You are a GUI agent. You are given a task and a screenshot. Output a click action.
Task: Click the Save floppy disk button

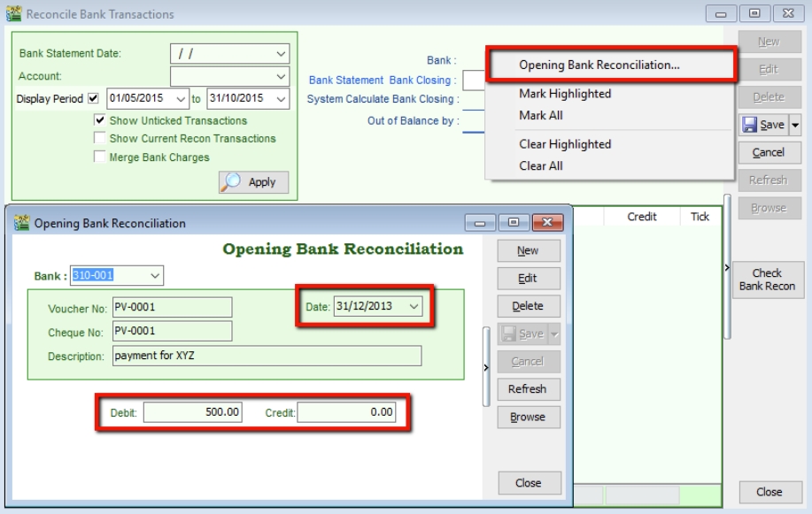point(762,125)
